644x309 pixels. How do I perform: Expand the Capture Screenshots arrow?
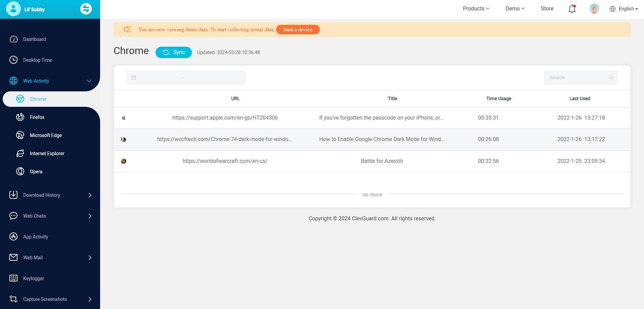click(x=90, y=299)
